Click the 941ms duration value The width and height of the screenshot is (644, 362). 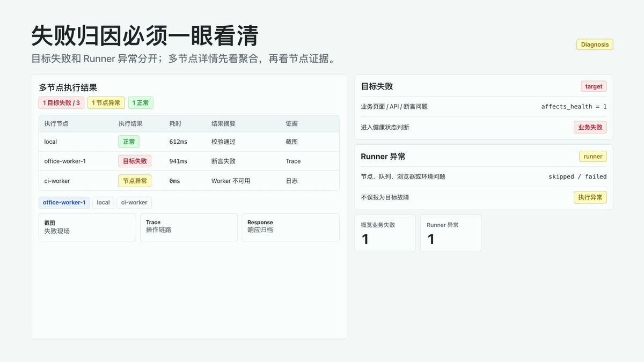[x=178, y=161]
